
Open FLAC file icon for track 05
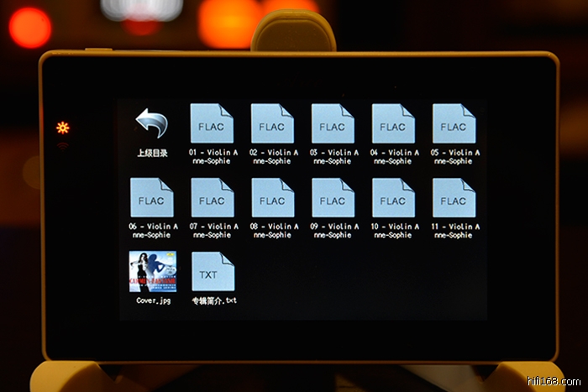pos(454,124)
